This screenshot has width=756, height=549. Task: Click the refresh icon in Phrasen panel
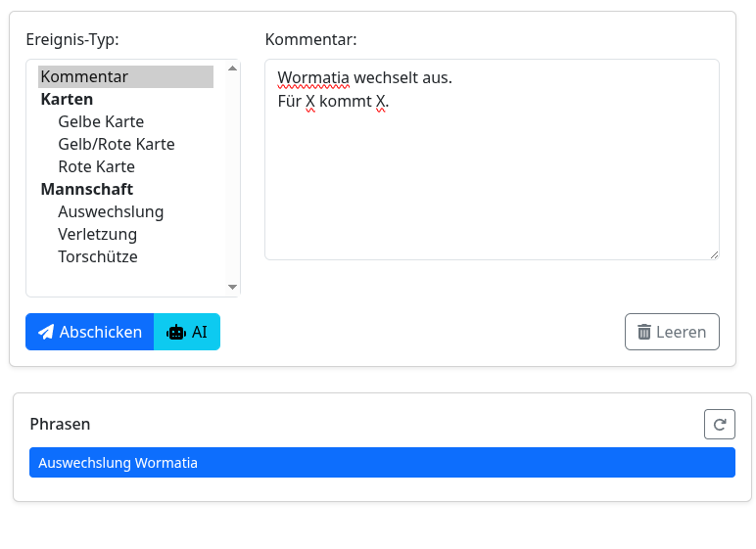pyautogui.click(x=720, y=424)
